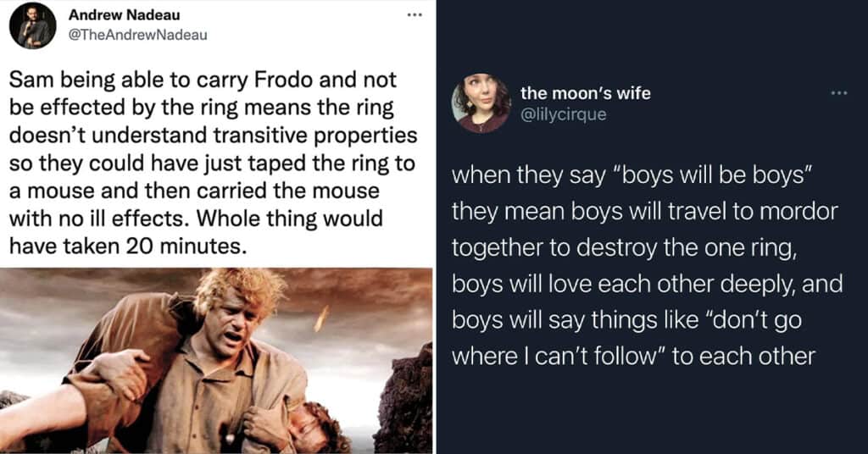Open the @TheAndrewNadeau handle link

[136, 34]
